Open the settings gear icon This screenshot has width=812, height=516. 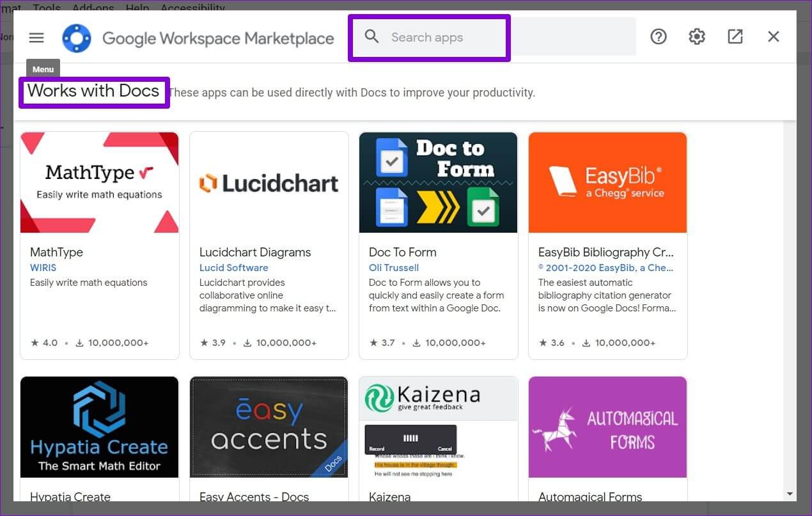[x=696, y=36]
